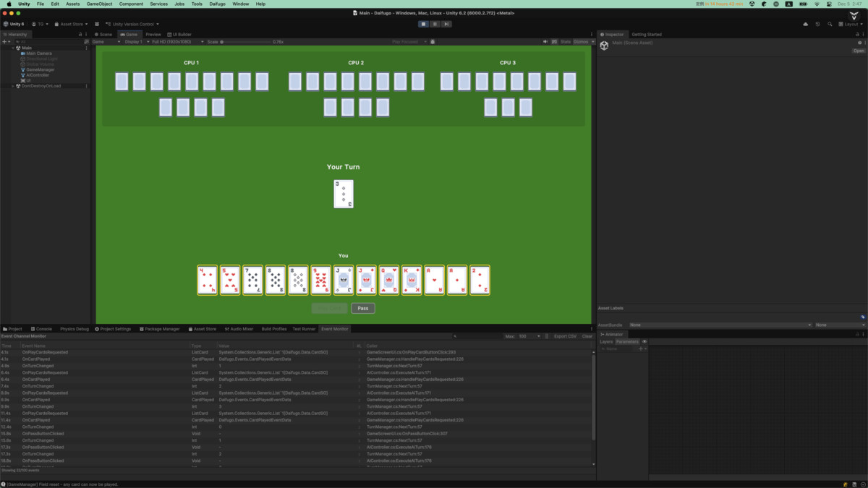Image resolution: width=868 pixels, height=488 pixels.
Task: Expand DontDestroyOnLoad in the Hierarchy
Action: [x=12, y=85]
